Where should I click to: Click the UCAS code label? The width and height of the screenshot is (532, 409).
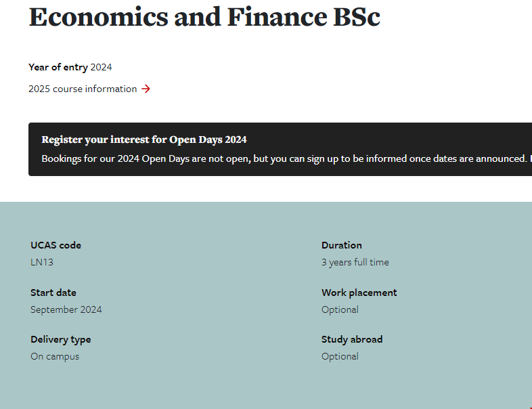[x=56, y=245]
